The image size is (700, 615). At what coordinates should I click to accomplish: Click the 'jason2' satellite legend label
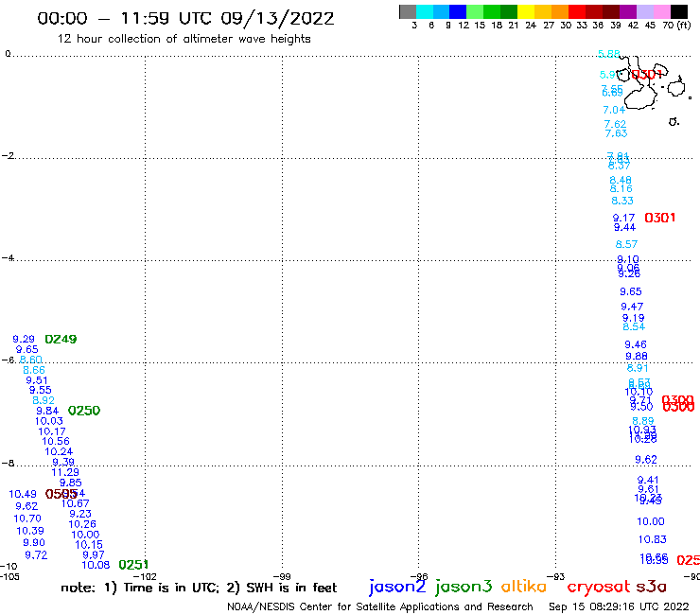[397, 587]
